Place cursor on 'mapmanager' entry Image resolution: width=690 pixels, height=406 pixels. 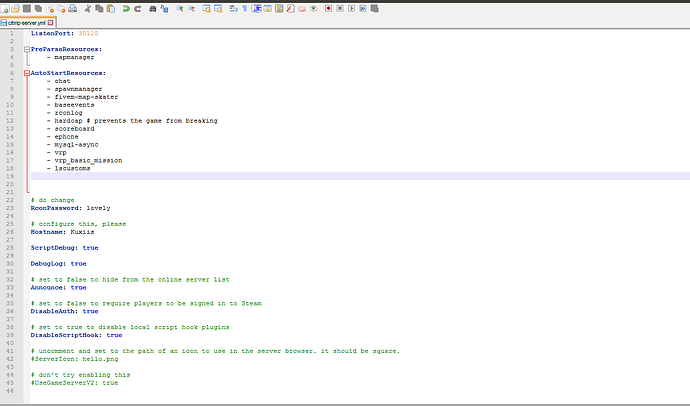pos(74,57)
